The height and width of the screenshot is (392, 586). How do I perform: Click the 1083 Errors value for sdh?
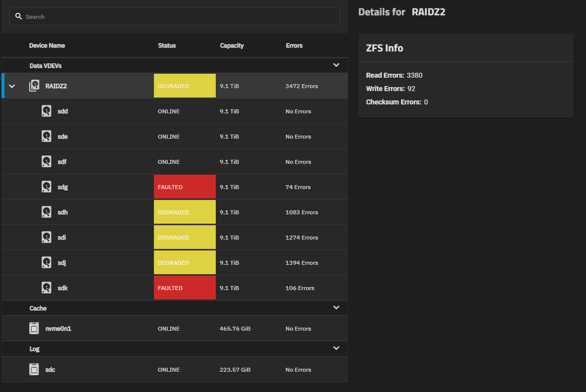click(301, 212)
